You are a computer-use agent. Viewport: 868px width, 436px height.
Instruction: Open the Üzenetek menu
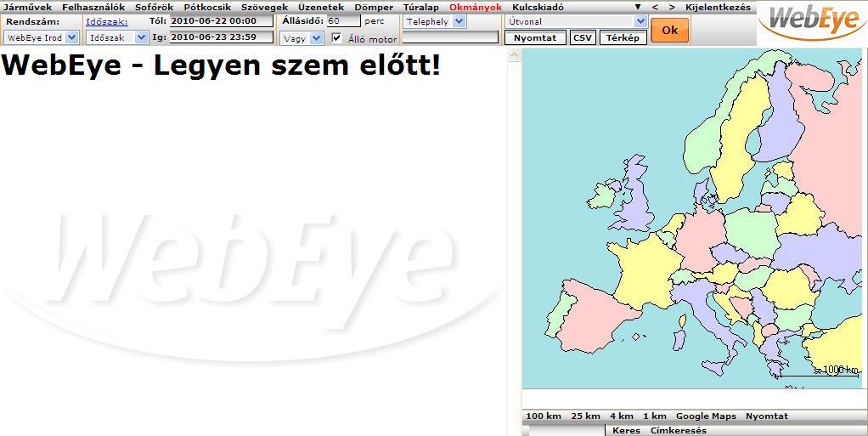321,7
